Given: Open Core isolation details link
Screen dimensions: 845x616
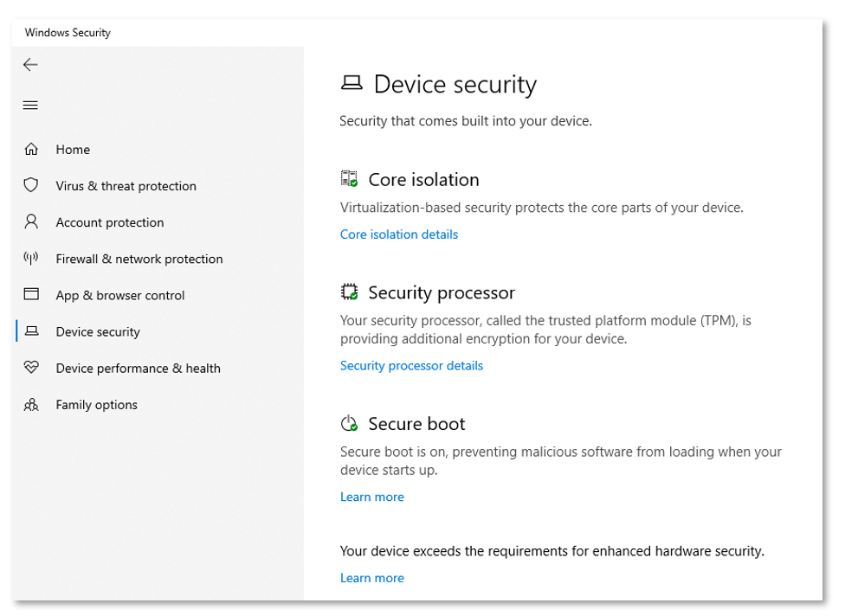Looking at the screenshot, I should click(399, 234).
